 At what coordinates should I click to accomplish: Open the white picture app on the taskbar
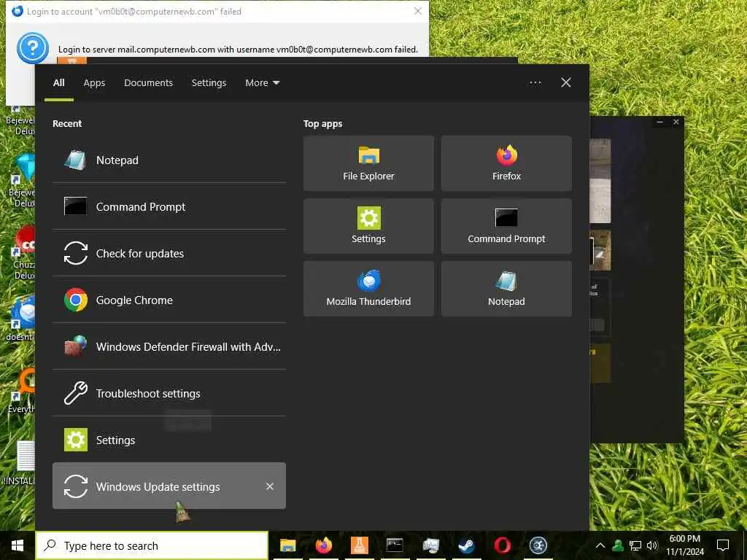[430, 545]
